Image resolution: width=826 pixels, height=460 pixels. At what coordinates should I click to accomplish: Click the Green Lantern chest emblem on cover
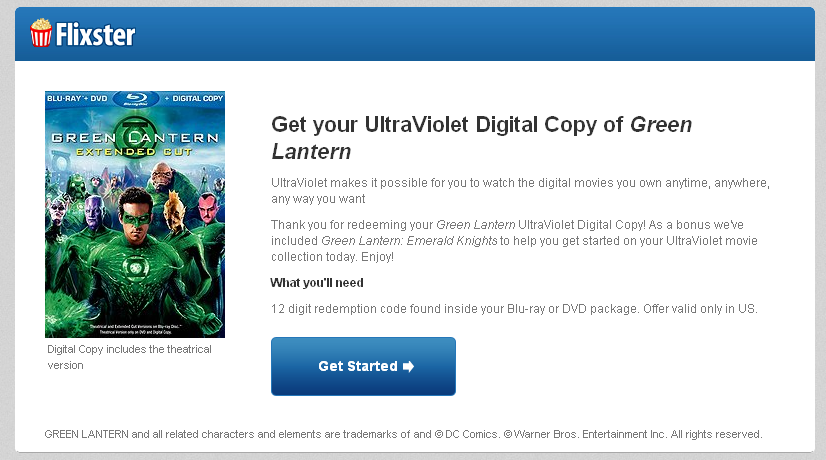136,268
